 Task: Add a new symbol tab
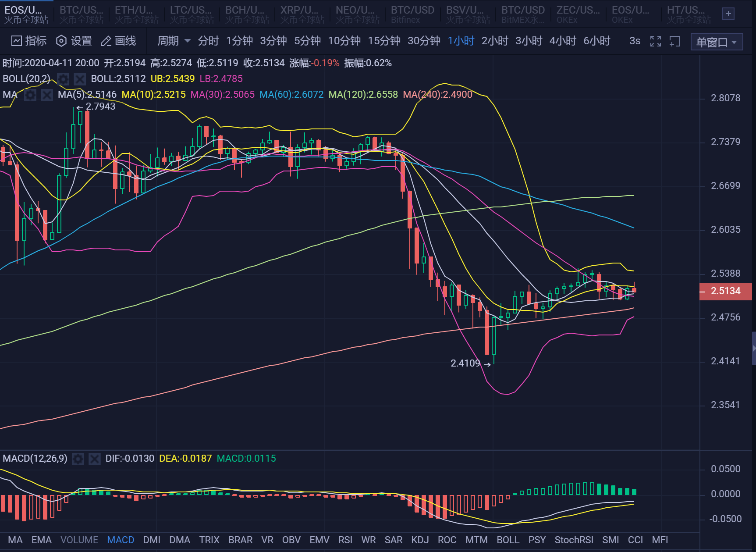pos(728,14)
